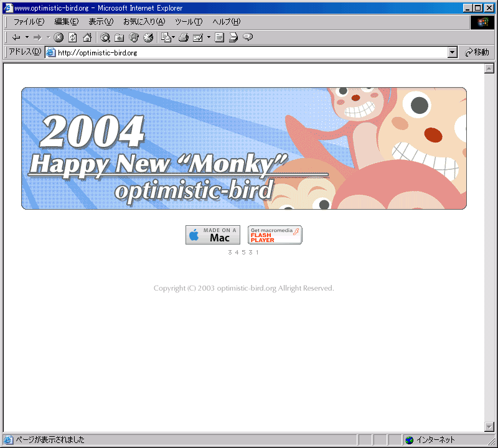Screen dimensions: 498x448
Task: Click the ページが表示されました status text
Action: click(50, 440)
